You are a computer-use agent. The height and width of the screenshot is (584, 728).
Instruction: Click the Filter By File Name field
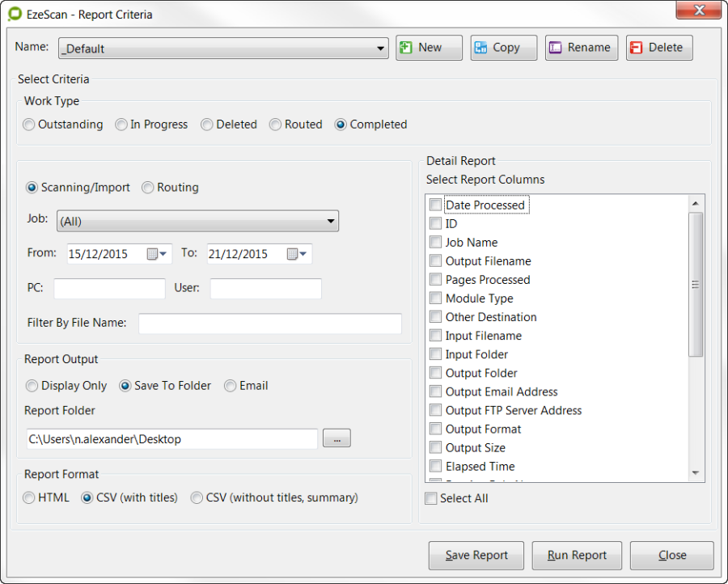[x=269, y=324]
